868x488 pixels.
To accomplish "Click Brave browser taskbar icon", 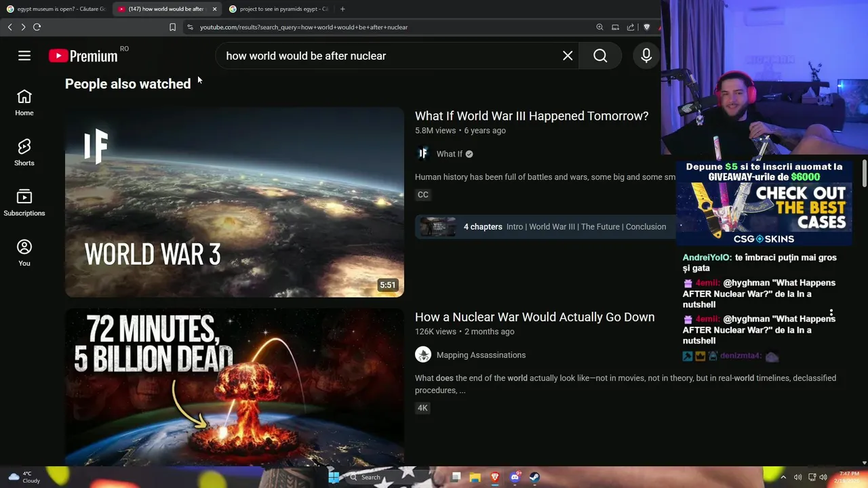I will pyautogui.click(x=495, y=477).
